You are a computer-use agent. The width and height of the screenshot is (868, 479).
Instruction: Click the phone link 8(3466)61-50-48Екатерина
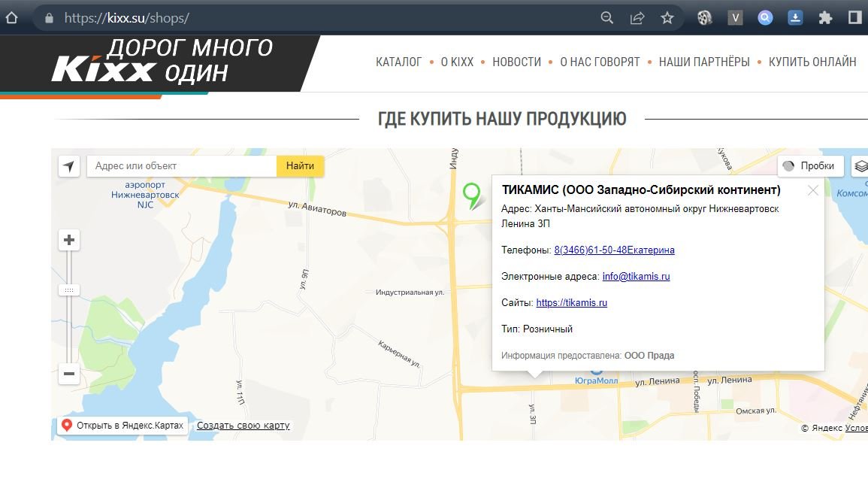[x=615, y=250]
